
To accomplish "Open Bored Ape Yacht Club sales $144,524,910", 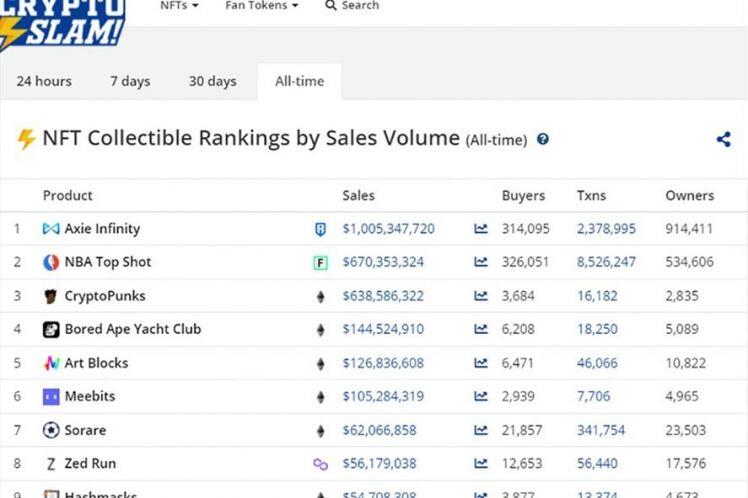I will (383, 329).
